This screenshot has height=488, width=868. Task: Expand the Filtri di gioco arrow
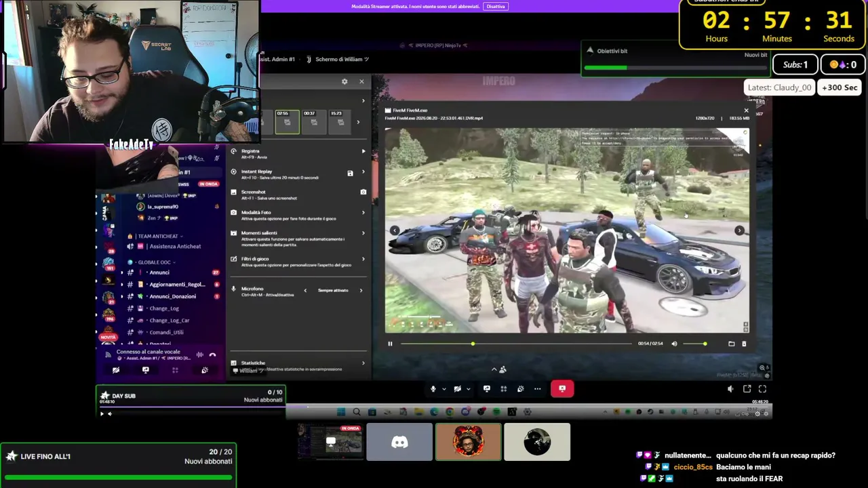click(x=363, y=259)
